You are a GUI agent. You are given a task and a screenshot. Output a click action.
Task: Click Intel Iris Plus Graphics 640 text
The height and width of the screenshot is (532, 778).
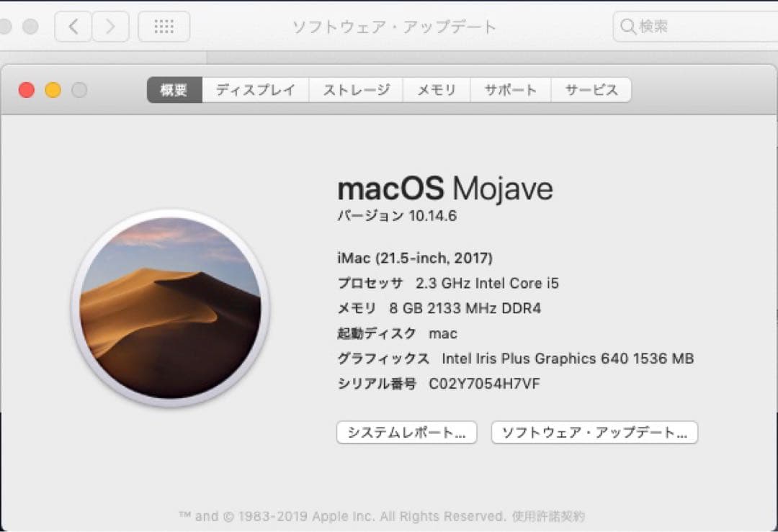click(x=535, y=359)
